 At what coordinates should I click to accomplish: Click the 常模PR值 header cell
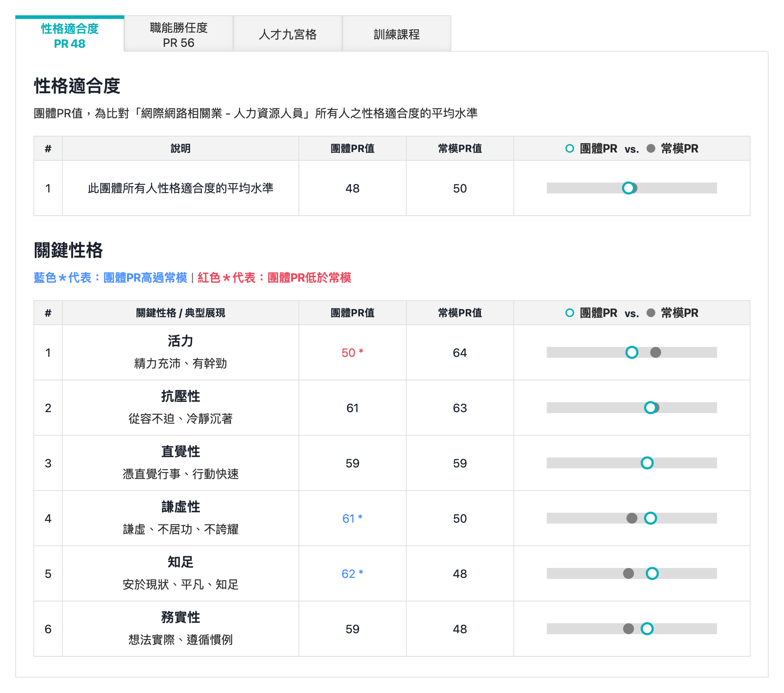460,313
